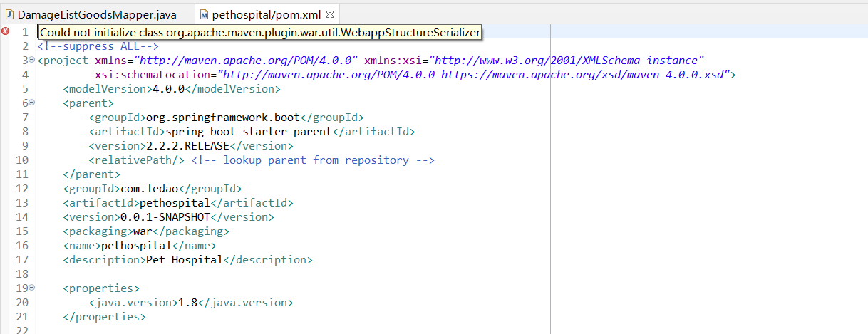Image resolution: width=868 pixels, height=334 pixels.
Task: Click the lookup parent from repository comment
Action: 313,160
